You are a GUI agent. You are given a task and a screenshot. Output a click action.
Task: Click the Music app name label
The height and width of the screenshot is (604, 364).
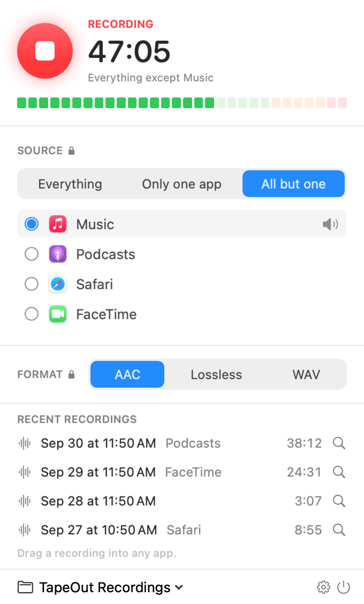(95, 224)
